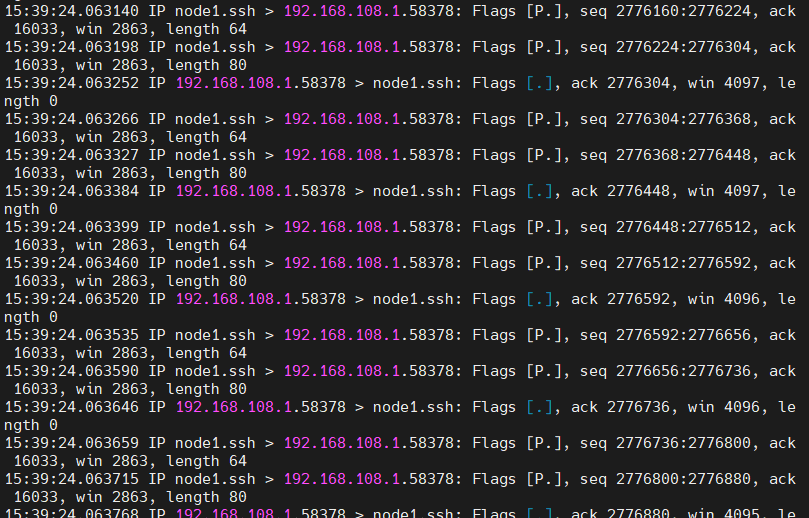Select sequence range 2776800:2776880
This screenshot has height=518, width=809.
(683, 479)
